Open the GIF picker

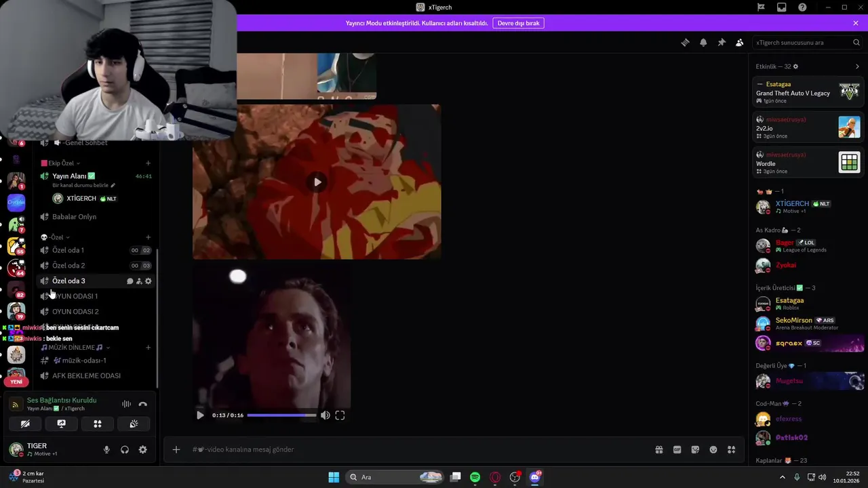[x=677, y=449]
